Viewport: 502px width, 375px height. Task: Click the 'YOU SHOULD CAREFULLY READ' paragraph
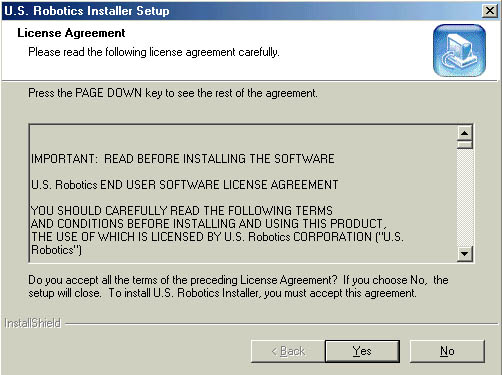pos(217,230)
